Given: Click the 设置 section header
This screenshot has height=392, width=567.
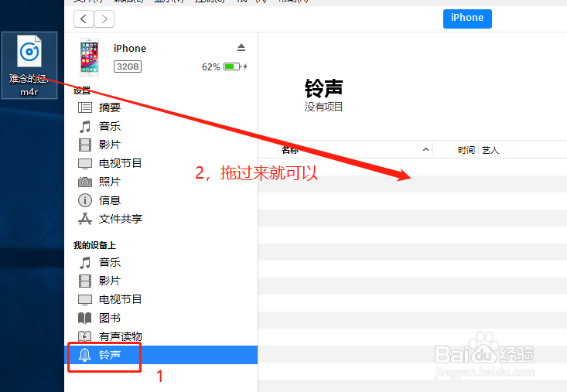Looking at the screenshot, I should 82,90.
